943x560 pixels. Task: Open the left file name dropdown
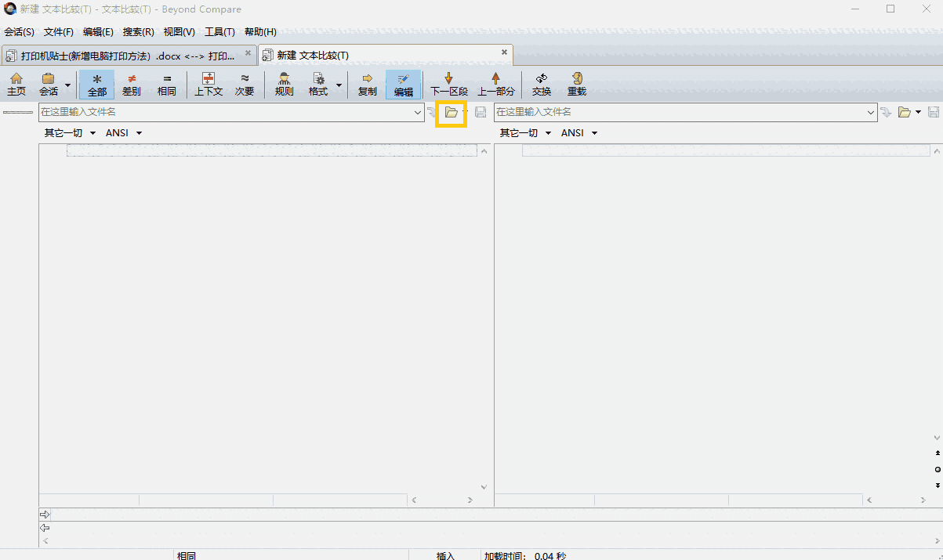(x=419, y=112)
